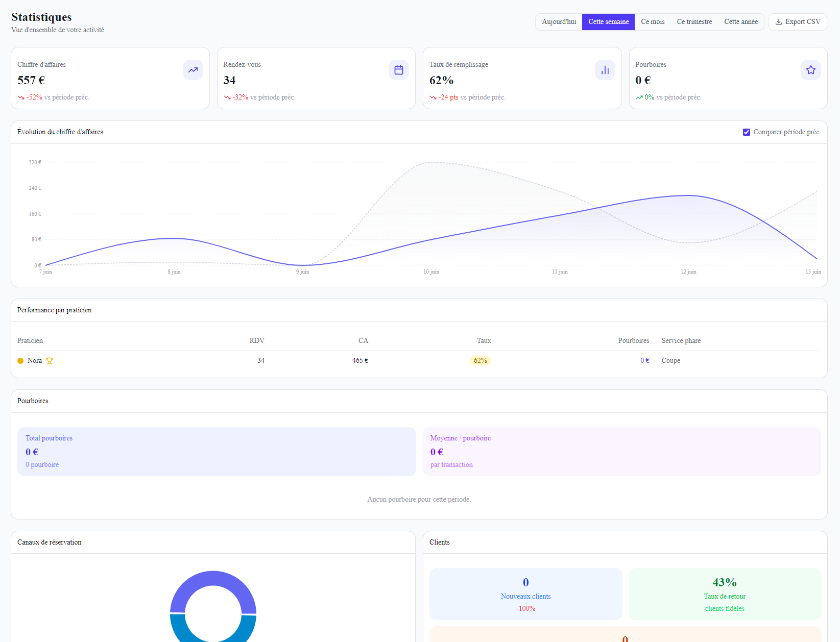Screen dimensions: 840x642
Task: Click the Pourboires star icon
Action: (x=811, y=70)
